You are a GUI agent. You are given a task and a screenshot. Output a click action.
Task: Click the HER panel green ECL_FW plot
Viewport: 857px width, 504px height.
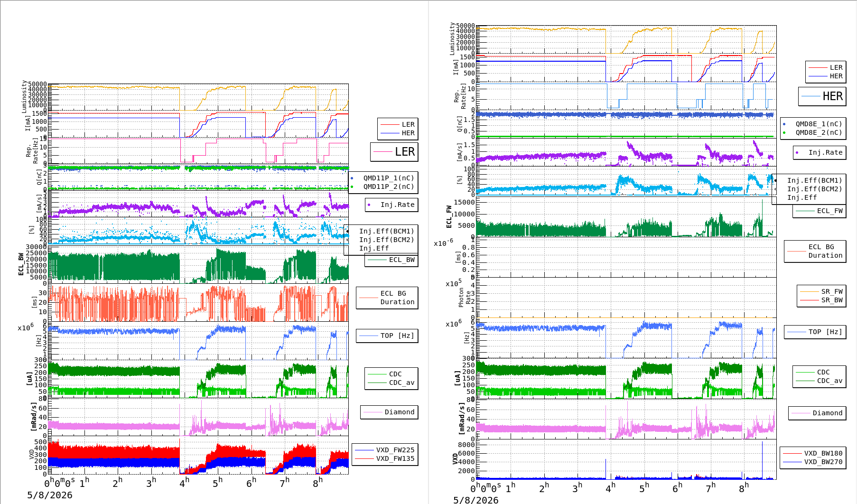626,217
